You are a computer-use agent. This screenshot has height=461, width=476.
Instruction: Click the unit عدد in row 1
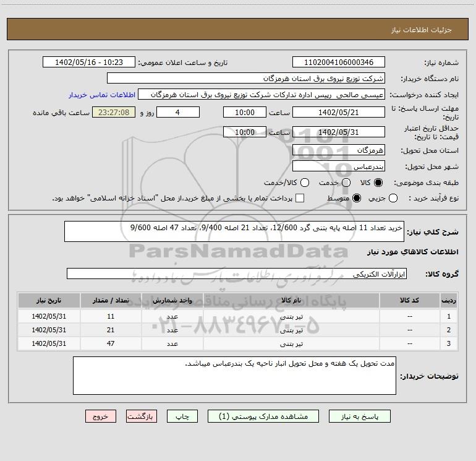[x=172, y=317]
